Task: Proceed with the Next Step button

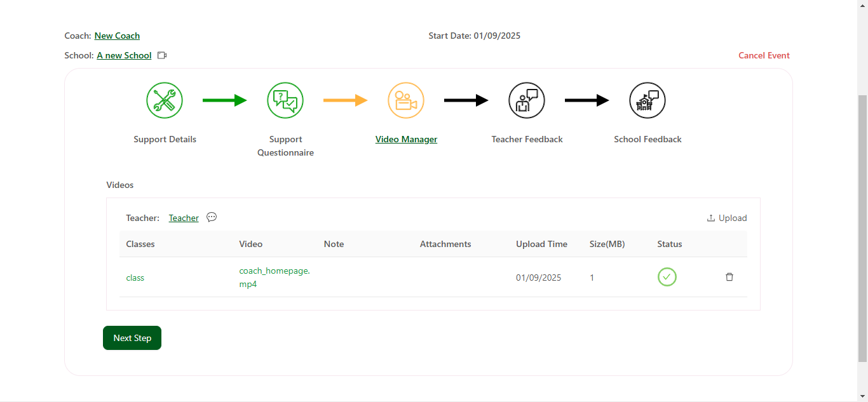Action: point(132,338)
